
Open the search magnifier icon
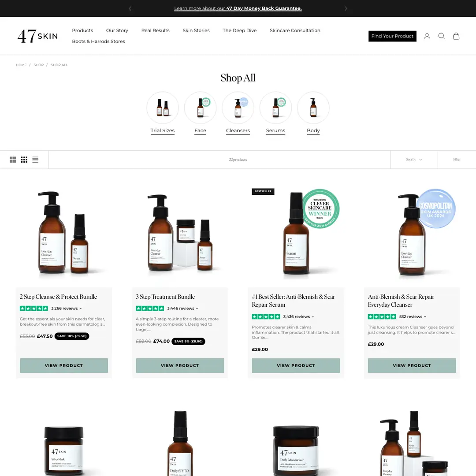coord(441,36)
